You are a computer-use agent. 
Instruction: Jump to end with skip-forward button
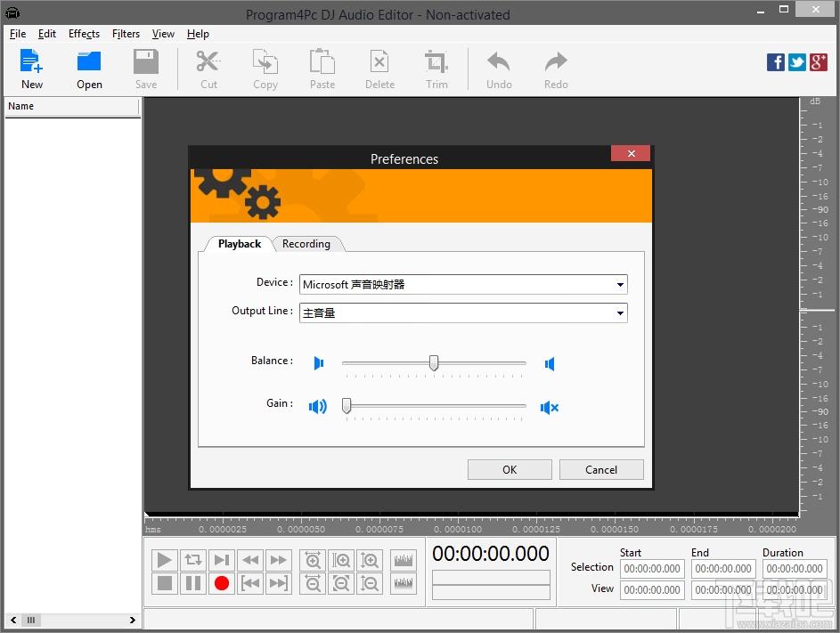pyautogui.click(x=279, y=583)
